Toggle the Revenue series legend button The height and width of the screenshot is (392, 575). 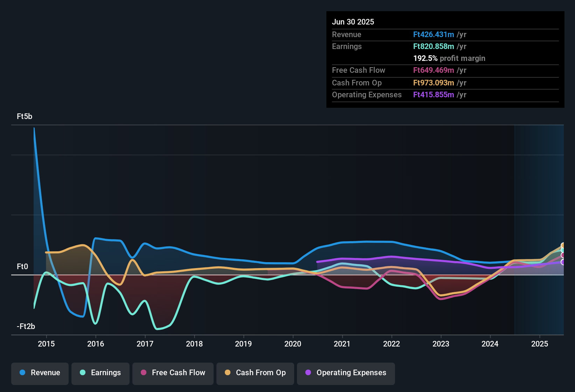[40, 373]
